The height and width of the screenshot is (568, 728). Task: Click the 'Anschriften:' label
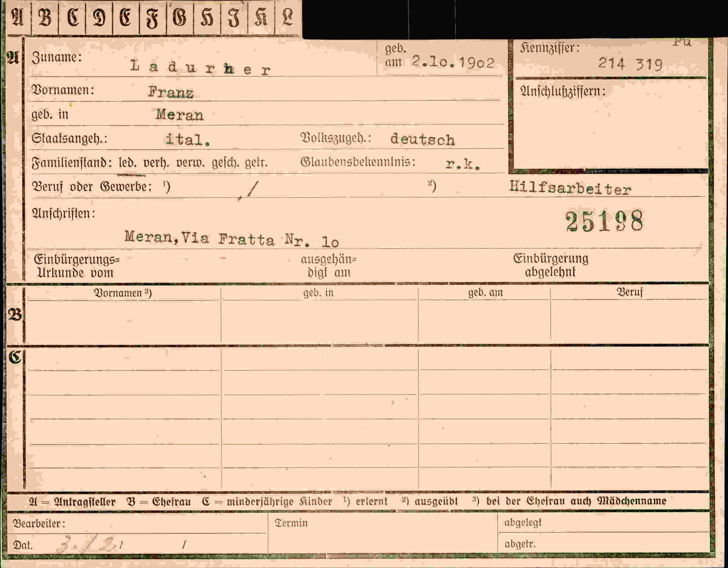[x=63, y=213]
